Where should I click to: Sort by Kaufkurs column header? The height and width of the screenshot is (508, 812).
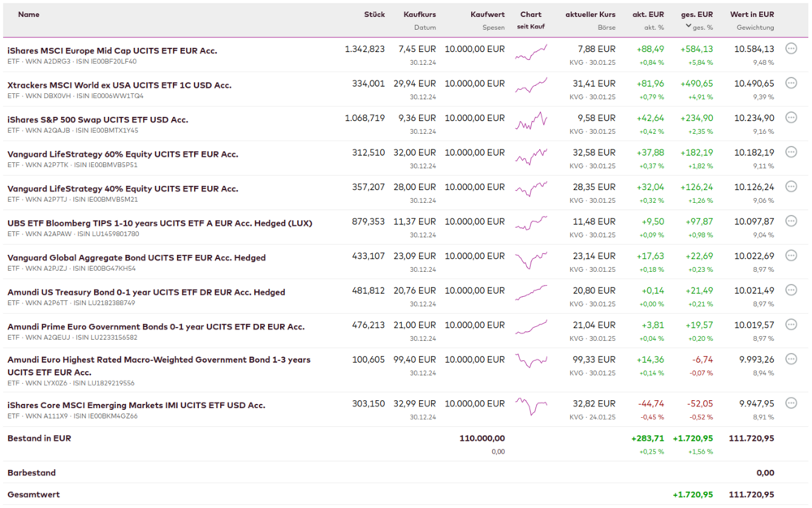419,15
